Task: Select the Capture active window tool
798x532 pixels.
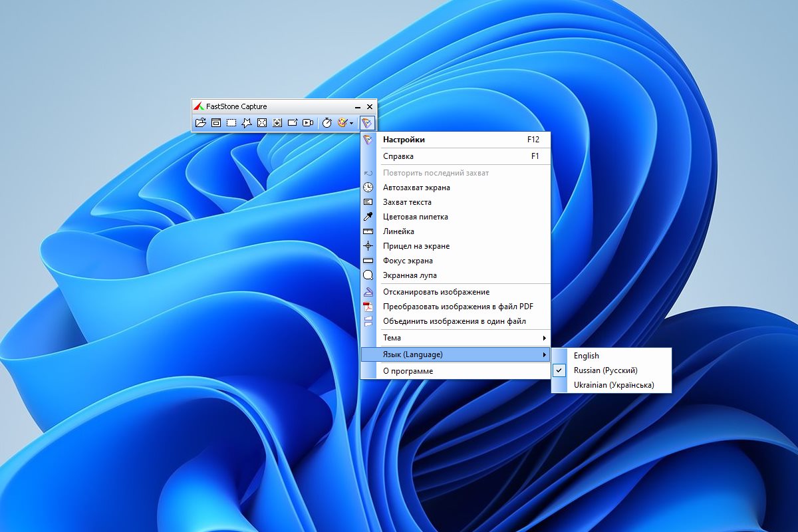Action: coord(216,123)
